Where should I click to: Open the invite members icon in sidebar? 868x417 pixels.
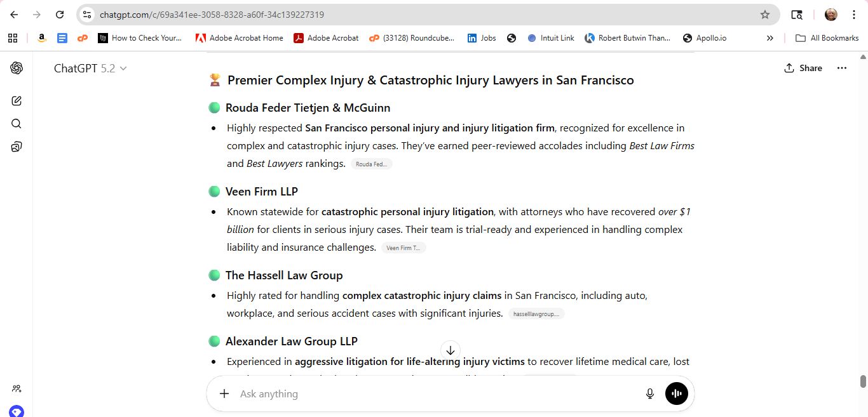(17, 388)
